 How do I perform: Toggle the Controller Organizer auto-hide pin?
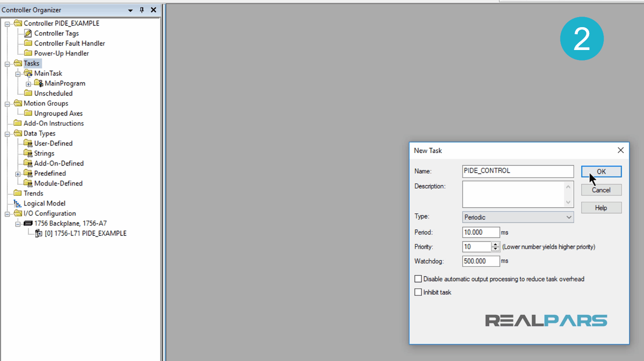click(142, 10)
